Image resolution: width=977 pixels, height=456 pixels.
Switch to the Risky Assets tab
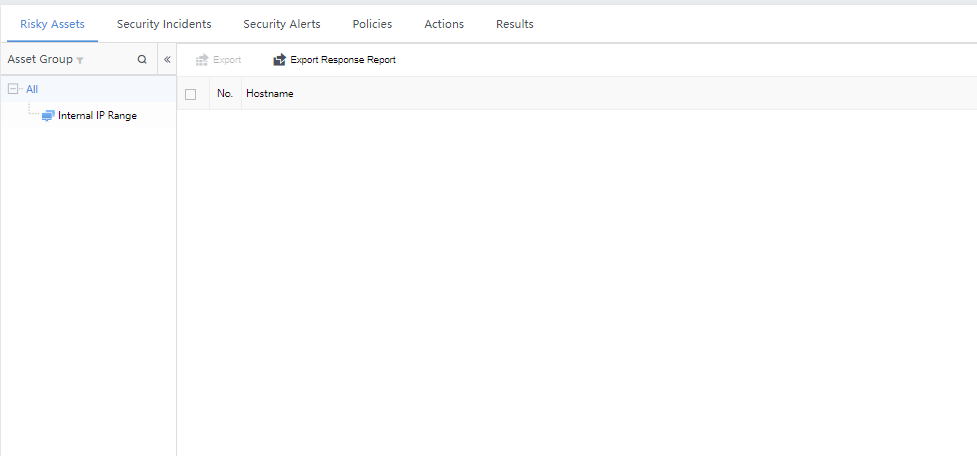[52, 24]
